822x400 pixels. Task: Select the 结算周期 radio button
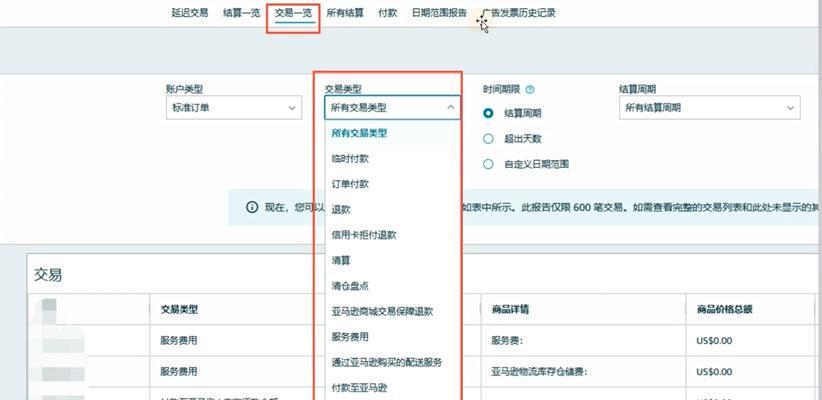pos(488,113)
